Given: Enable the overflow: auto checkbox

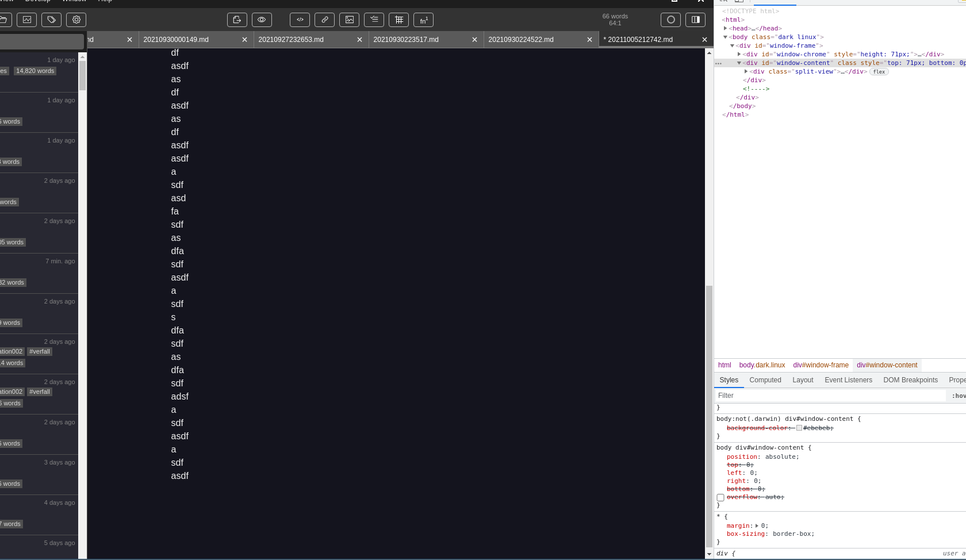Looking at the screenshot, I should coord(720,497).
